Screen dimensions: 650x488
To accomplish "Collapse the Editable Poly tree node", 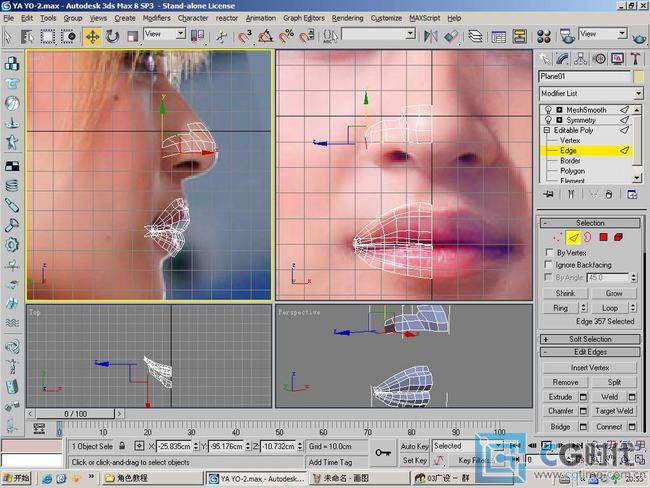I will point(547,130).
